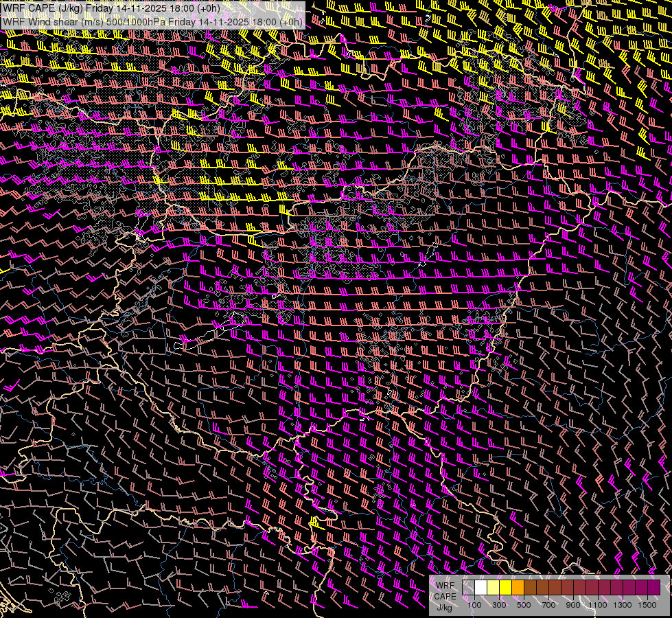The width and height of the screenshot is (672, 618).
Task: Click the first brown swatch after orange
Action: [530, 588]
